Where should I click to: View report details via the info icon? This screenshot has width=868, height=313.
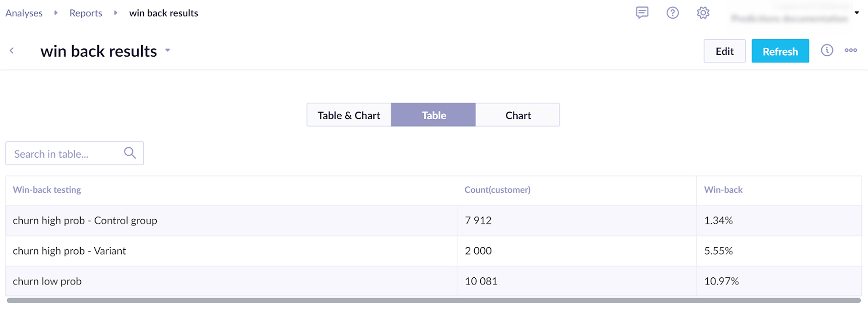tap(827, 51)
